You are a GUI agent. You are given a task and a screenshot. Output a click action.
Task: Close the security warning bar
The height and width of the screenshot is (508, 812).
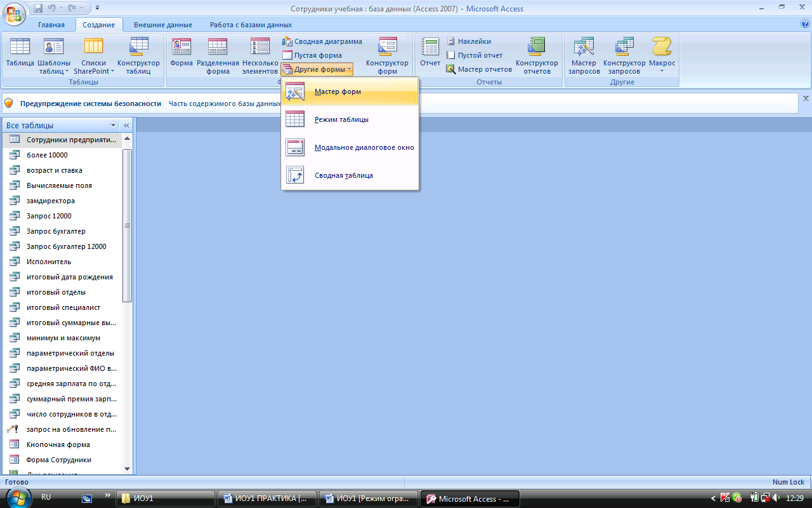point(806,98)
